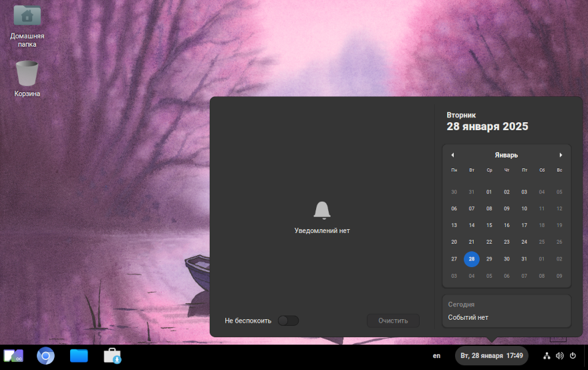
Task: Advance to next month in calendar
Action: click(561, 155)
